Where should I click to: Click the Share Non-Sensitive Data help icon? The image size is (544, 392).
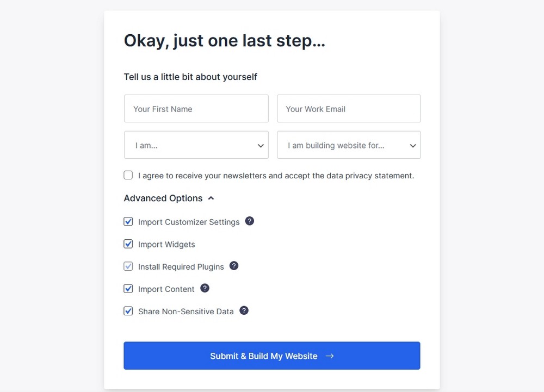[x=244, y=310]
